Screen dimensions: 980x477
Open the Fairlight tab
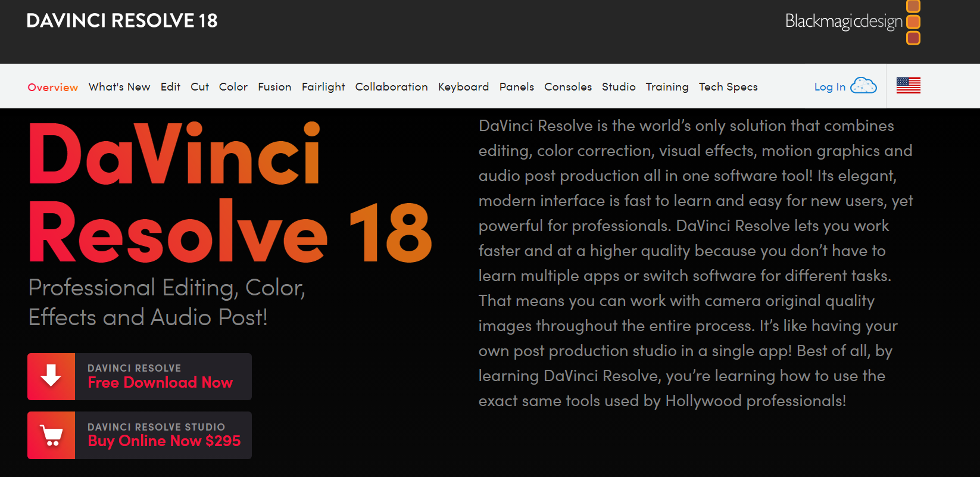click(323, 87)
